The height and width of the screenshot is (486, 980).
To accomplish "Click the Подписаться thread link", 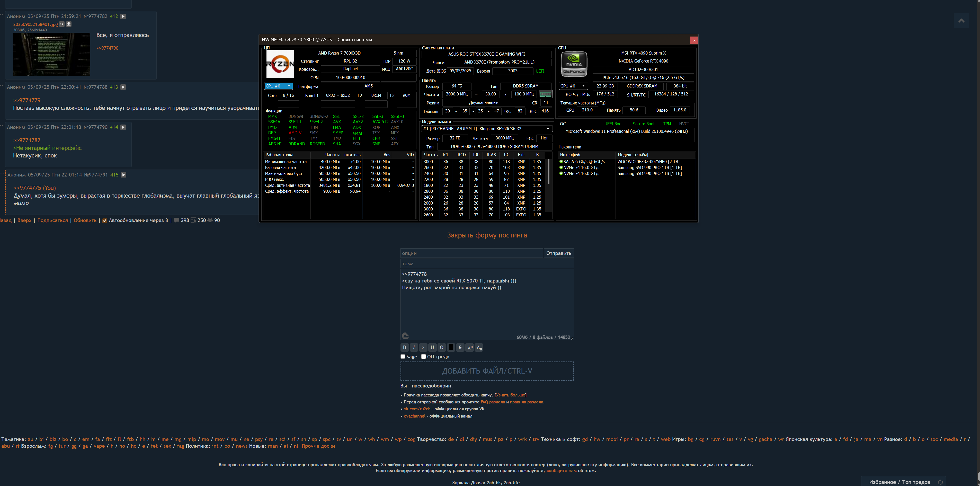I will click(52, 220).
